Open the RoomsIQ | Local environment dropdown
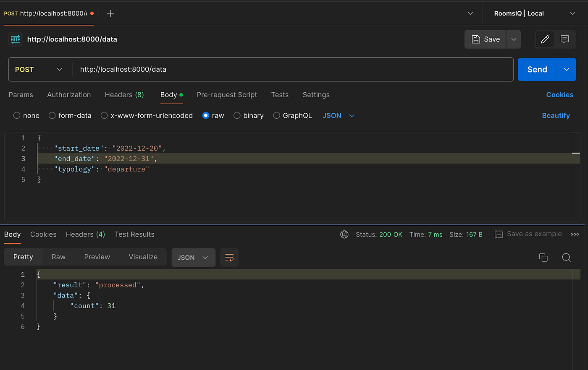The width and height of the screenshot is (588, 370). point(534,13)
